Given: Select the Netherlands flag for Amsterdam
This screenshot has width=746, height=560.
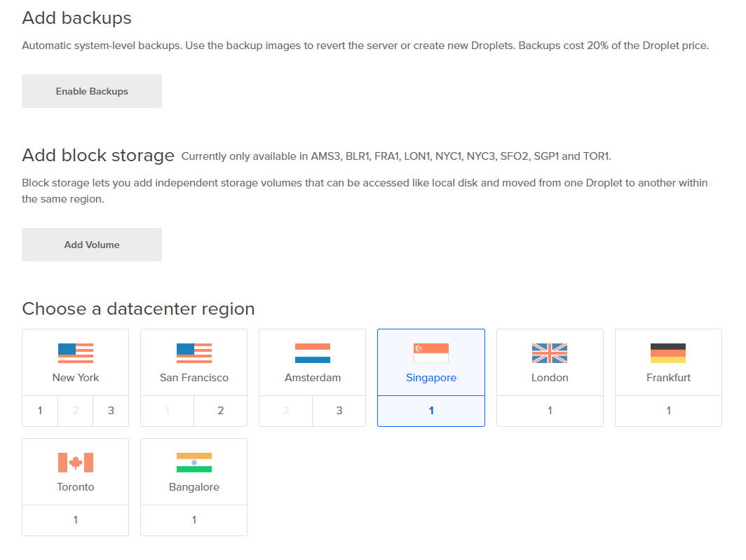Looking at the screenshot, I should coord(312,353).
